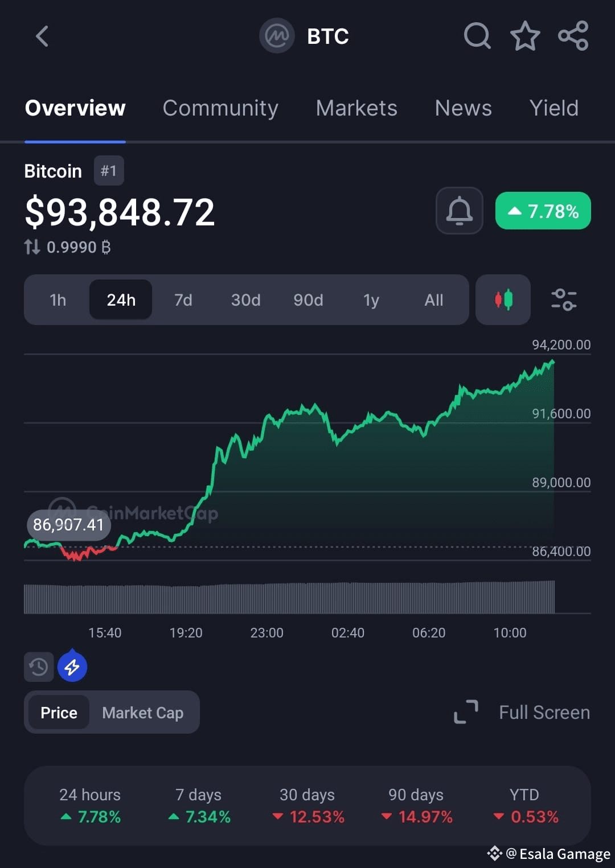Open the chart settings sliders icon
The height and width of the screenshot is (868, 615).
[x=564, y=299]
